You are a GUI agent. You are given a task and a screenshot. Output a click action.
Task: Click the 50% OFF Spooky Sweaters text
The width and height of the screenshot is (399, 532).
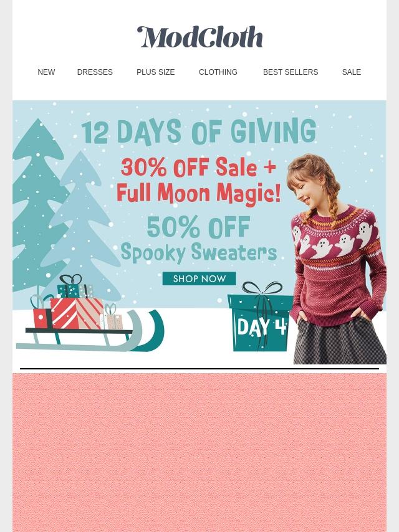tap(199, 239)
